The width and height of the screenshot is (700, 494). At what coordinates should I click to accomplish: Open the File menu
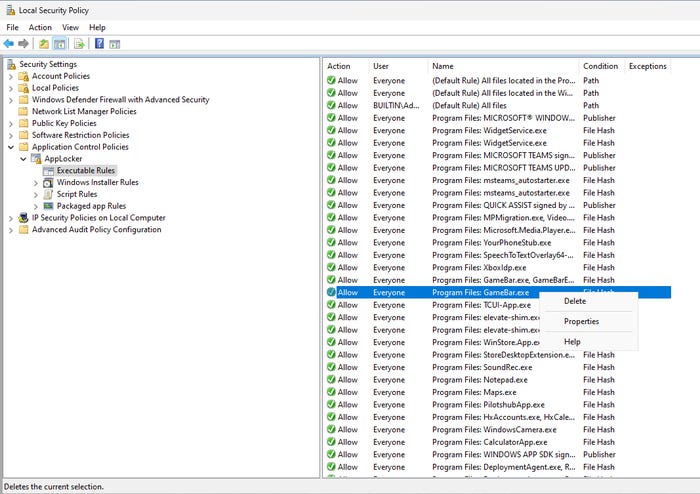(x=12, y=28)
